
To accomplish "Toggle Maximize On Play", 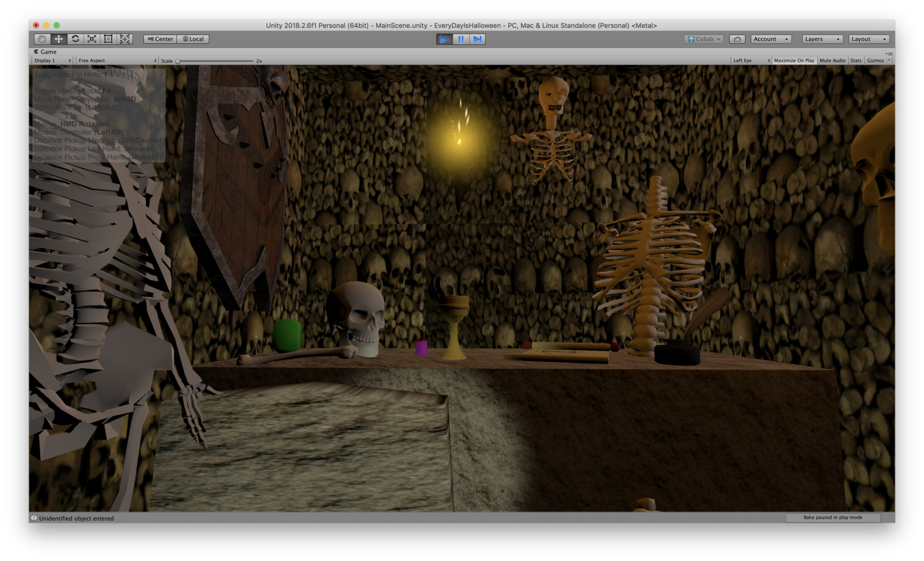I will tap(794, 61).
